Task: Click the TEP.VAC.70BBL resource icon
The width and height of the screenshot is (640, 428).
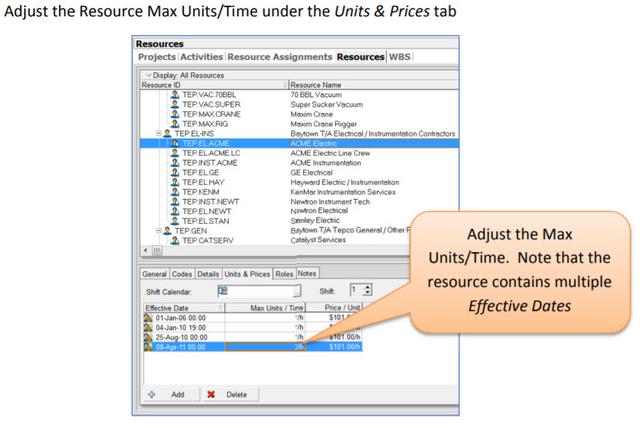Action: (175, 95)
